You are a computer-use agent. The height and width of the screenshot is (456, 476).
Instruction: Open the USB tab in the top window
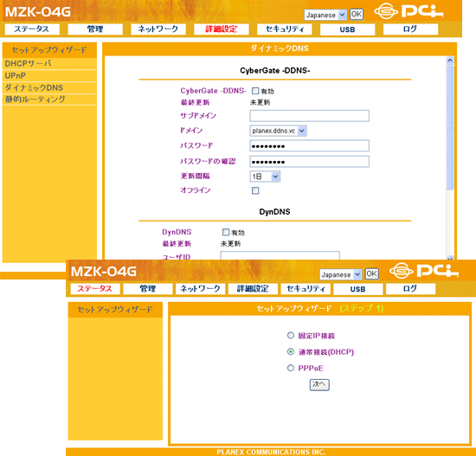(348, 29)
